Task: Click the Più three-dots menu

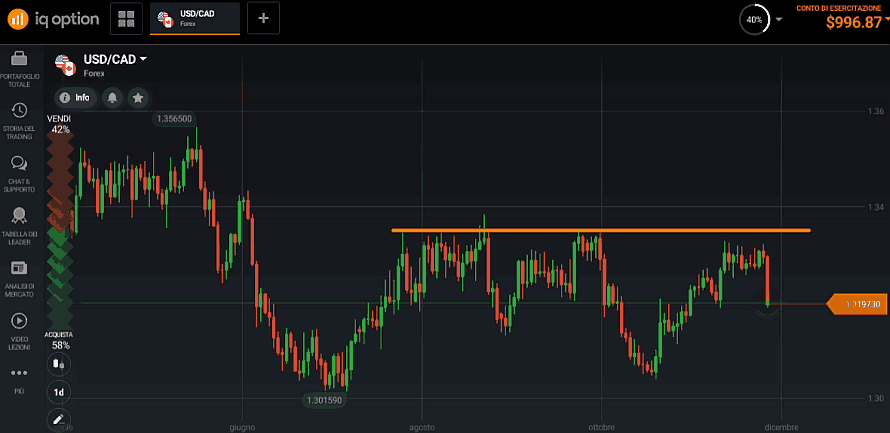Action: click(18, 377)
